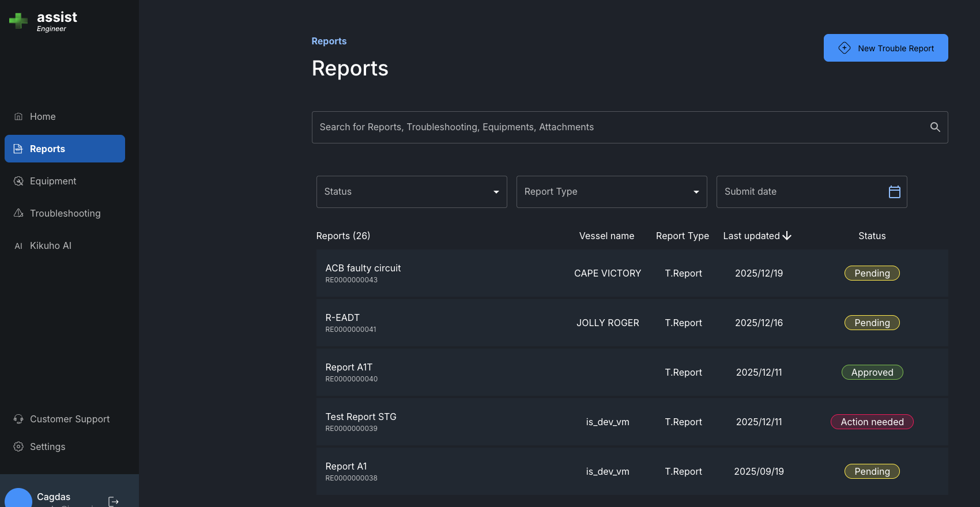
Task: Open the Test Report STG row
Action: click(x=632, y=422)
